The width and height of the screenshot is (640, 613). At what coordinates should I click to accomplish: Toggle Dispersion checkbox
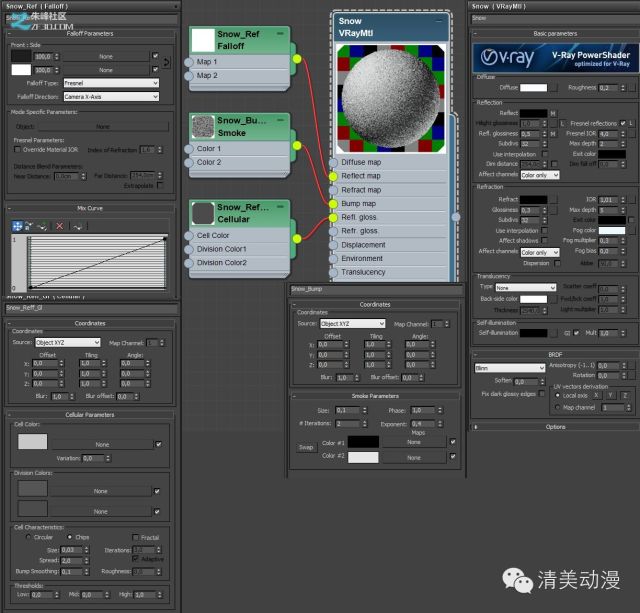coord(557,263)
